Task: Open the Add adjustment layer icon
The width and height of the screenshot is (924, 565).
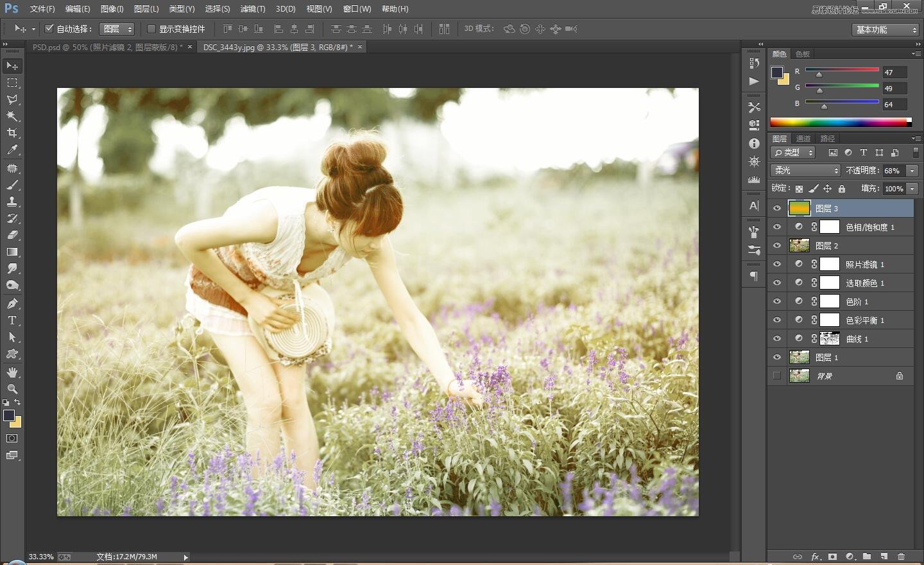Action: click(849, 557)
